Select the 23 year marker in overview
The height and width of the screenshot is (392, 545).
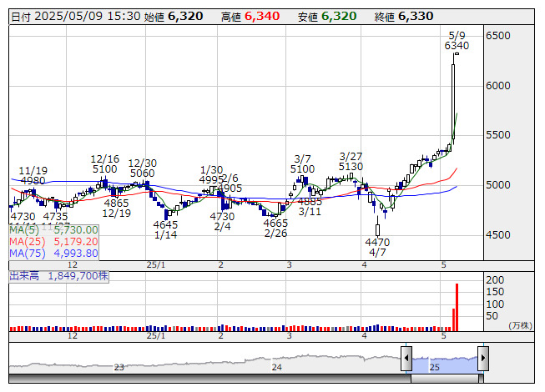coord(119,367)
